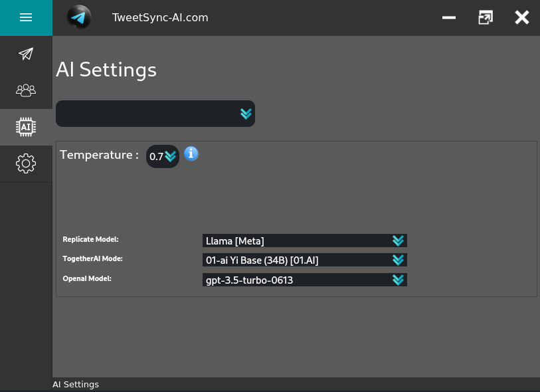Minimize the TweetSync window
The image size is (540, 392).
[x=449, y=17]
